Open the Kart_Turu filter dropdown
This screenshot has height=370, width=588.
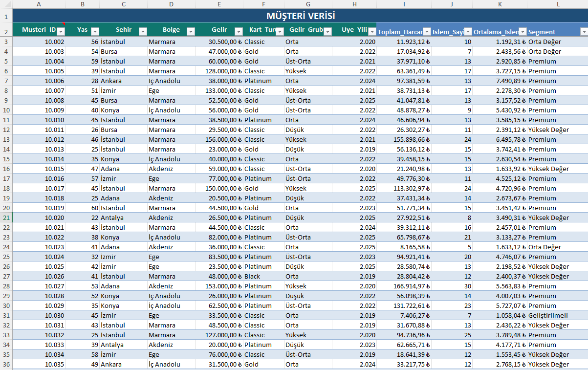tap(280, 31)
